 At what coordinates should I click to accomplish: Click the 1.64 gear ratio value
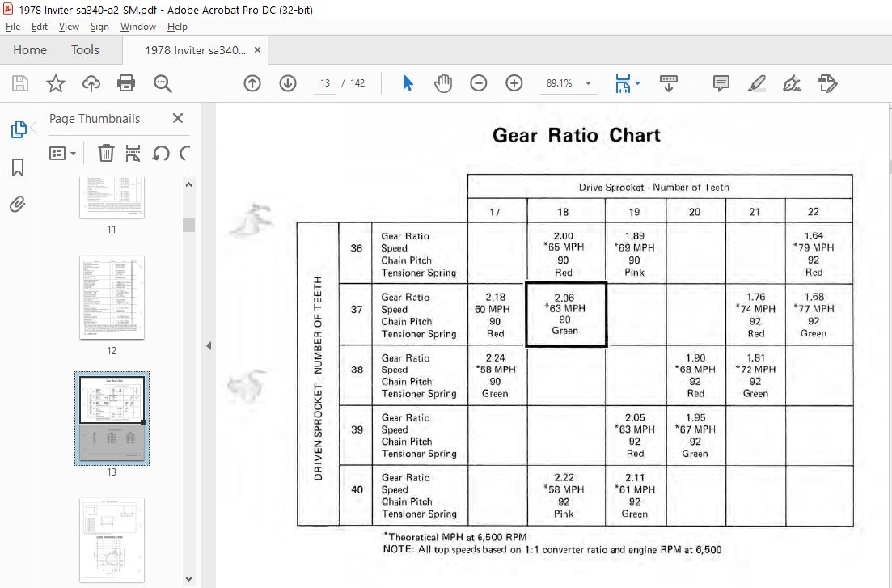(814, 235)
